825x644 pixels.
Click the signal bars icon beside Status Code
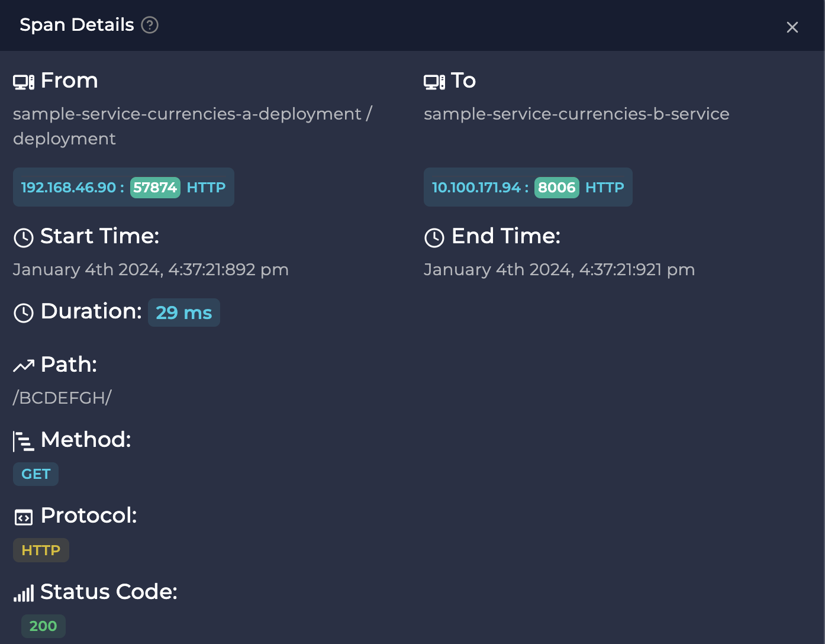(24, 593)
